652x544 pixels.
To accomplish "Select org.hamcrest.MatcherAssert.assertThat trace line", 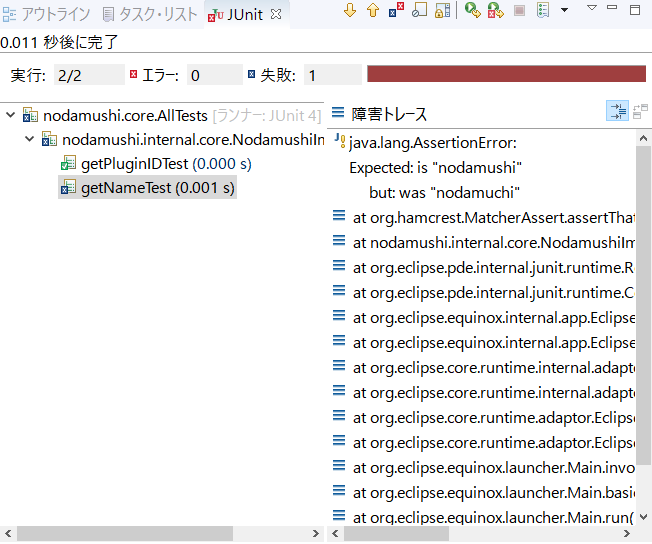I will coord(484,218).
